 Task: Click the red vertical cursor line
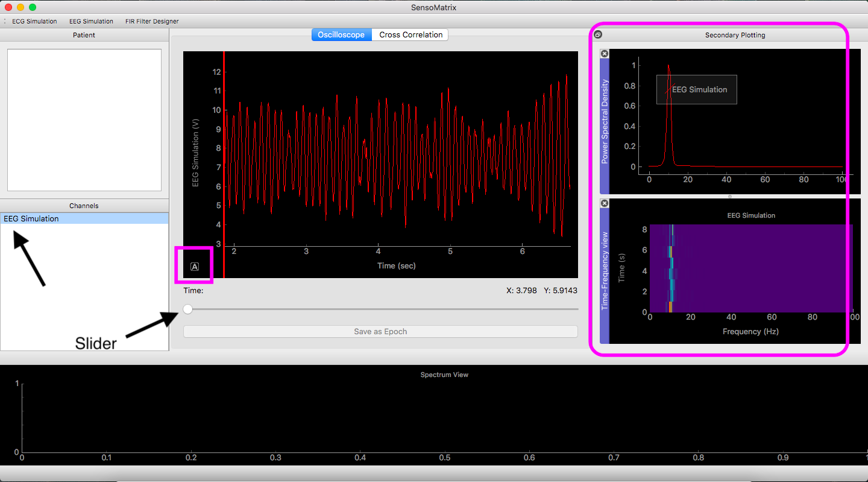point(224,165)
